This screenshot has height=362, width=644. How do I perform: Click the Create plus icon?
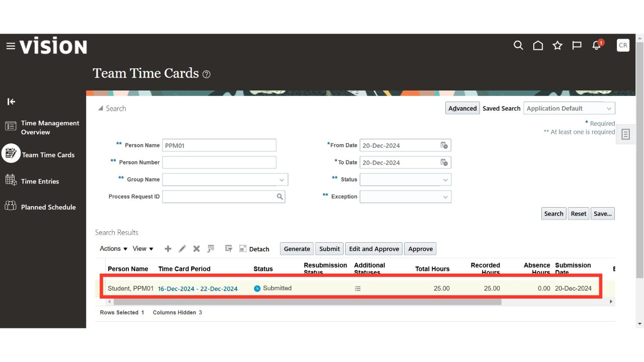coord(168,249)
